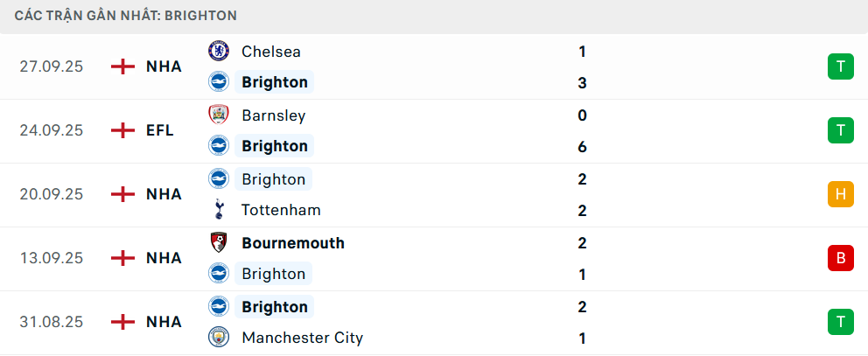The width and height of the screenshot is (868, 356).
Task: Click England flag beside the EFL label
Action: point(123,130)
